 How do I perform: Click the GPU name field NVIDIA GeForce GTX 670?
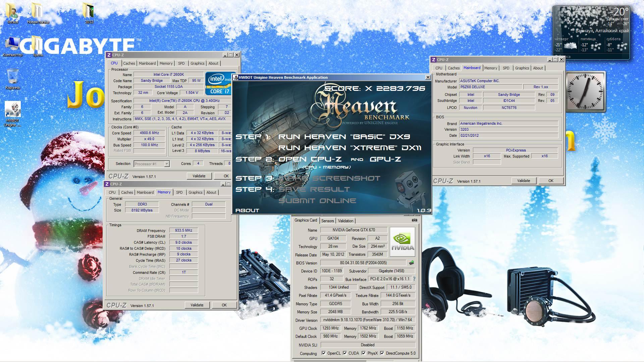tap(354, 230)
